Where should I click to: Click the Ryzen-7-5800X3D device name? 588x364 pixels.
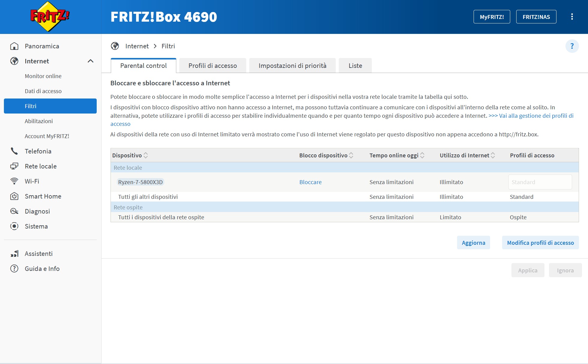coord(140,182)
